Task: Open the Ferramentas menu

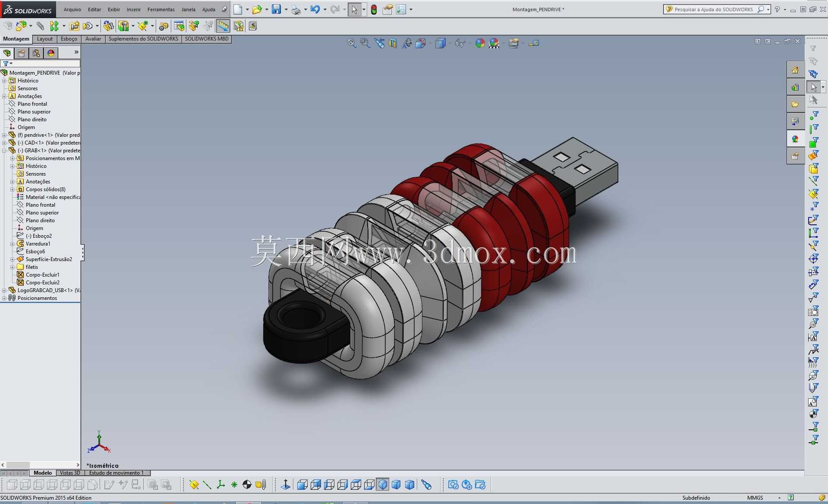Action: (161, 9)
